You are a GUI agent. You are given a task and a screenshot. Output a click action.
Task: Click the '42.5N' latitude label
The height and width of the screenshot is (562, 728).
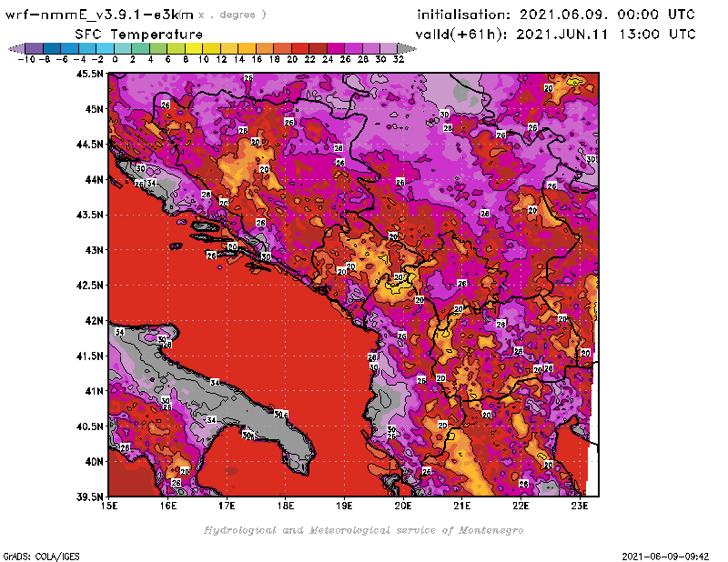coord(90,286)
